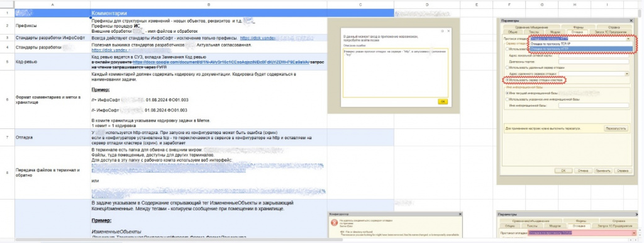Click 'Тексты' tab in upper Параметры image
The width and height of the screenshot is (644, 243).
[x=533, y=32]
